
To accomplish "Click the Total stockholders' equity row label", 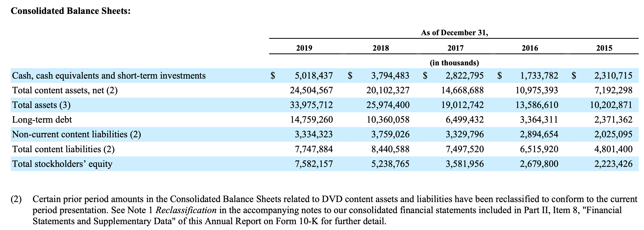I will [62, 164].
